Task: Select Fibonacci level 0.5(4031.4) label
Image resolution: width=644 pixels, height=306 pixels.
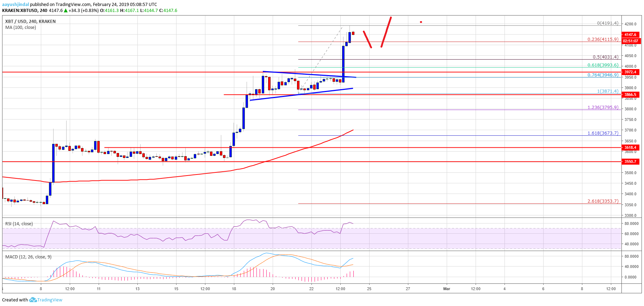Action: [x=606, y=57]
